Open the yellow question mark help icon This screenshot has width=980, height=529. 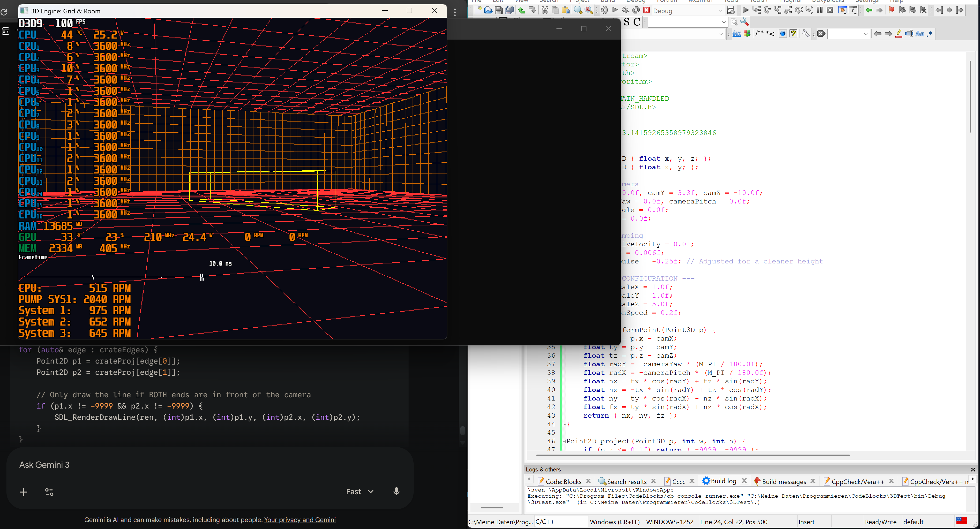793,34
